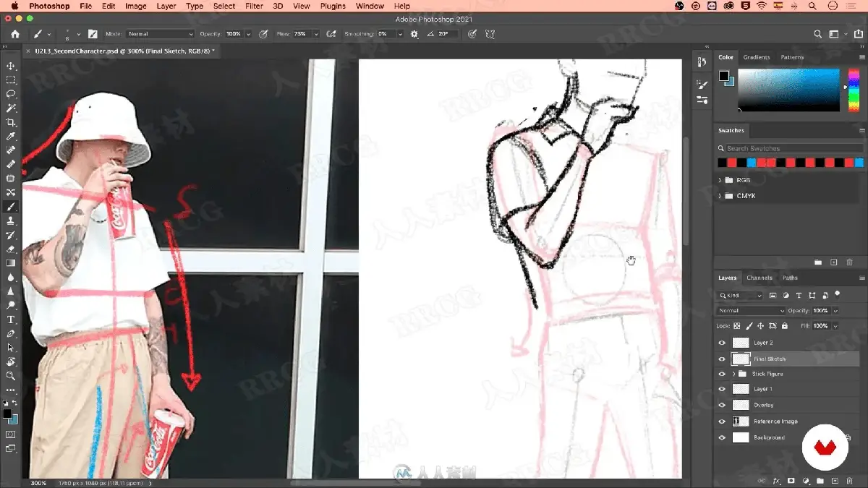Select the Clone Stamp tool
Image resolution: width=868 pixels, height=488 pixels.
11,221
